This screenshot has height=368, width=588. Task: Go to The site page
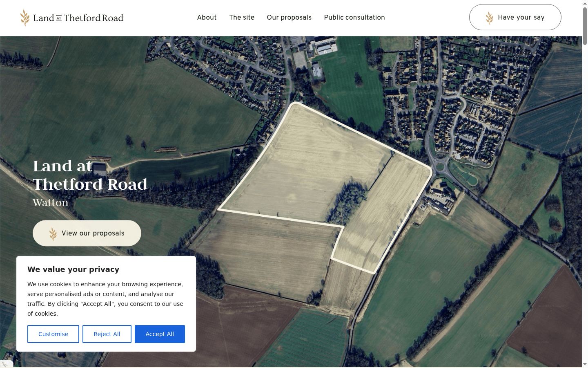242,18
